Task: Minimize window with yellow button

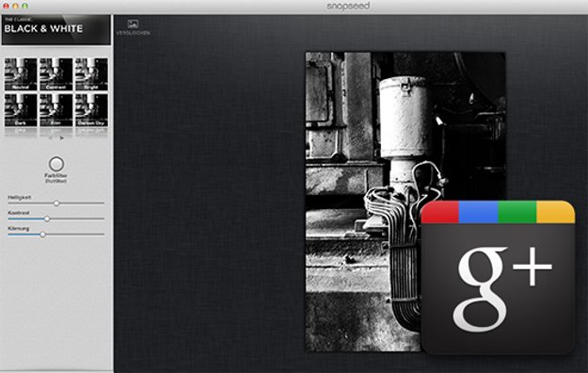Action: (x=16, y=6)
